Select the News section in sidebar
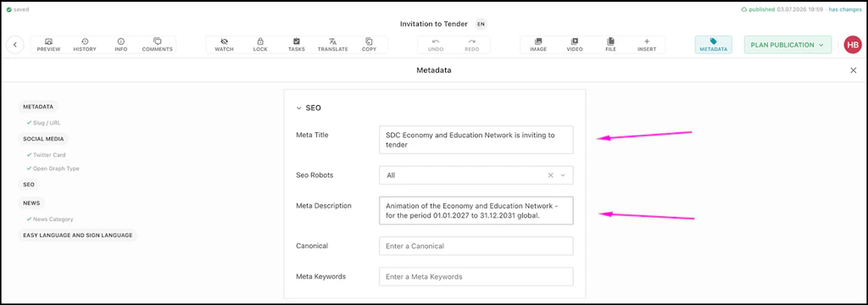This screenshot has width=868, height=305. tap(31, 203)
